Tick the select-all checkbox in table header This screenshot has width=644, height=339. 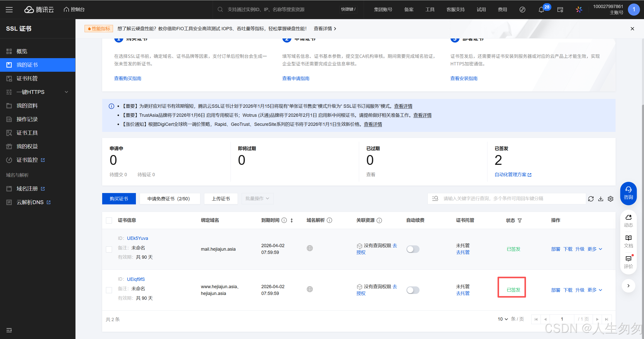coord(109,220)
